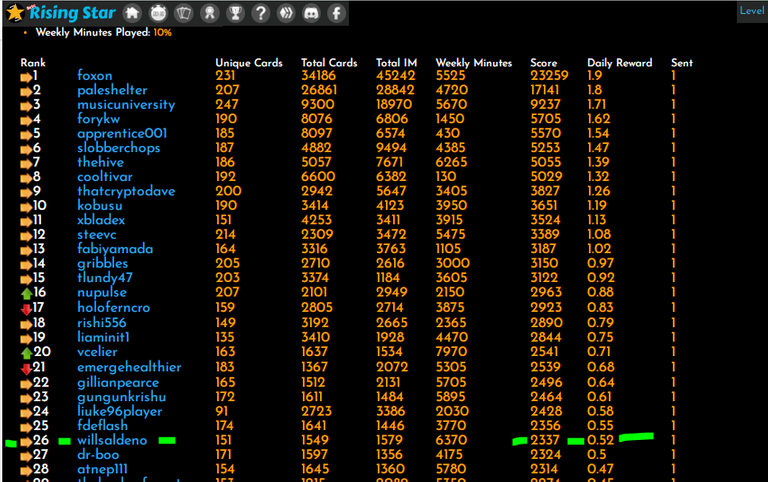Click the Unique Cards column header

(249, 63)
